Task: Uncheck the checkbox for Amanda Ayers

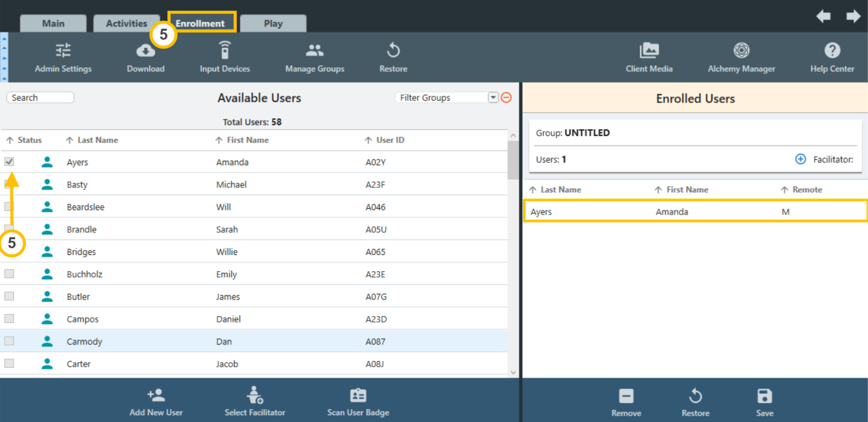Action: pos(9,162)
